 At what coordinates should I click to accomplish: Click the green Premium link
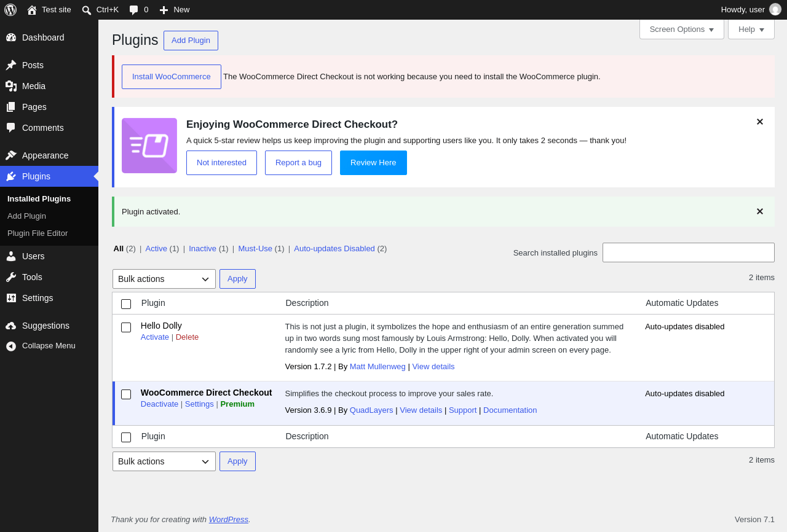(x=237, y=404)
